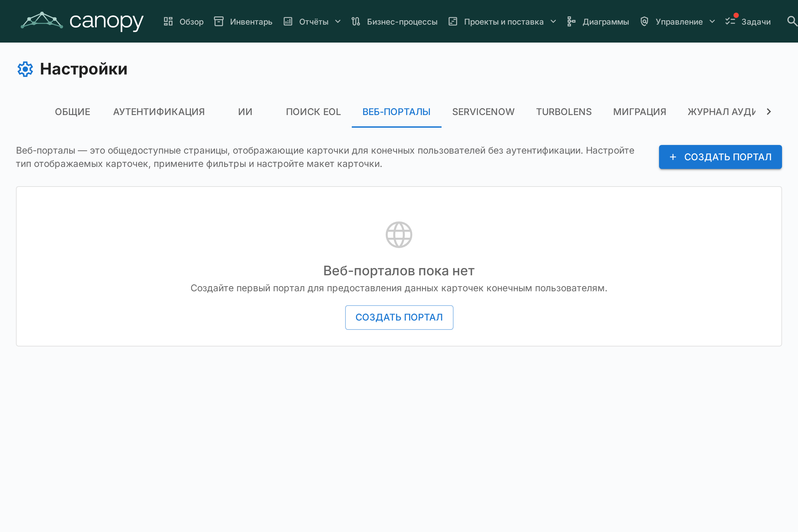798x532 pixels.
Task: Open the Бизнес-процессы menu item
Action: coord(394,21)
